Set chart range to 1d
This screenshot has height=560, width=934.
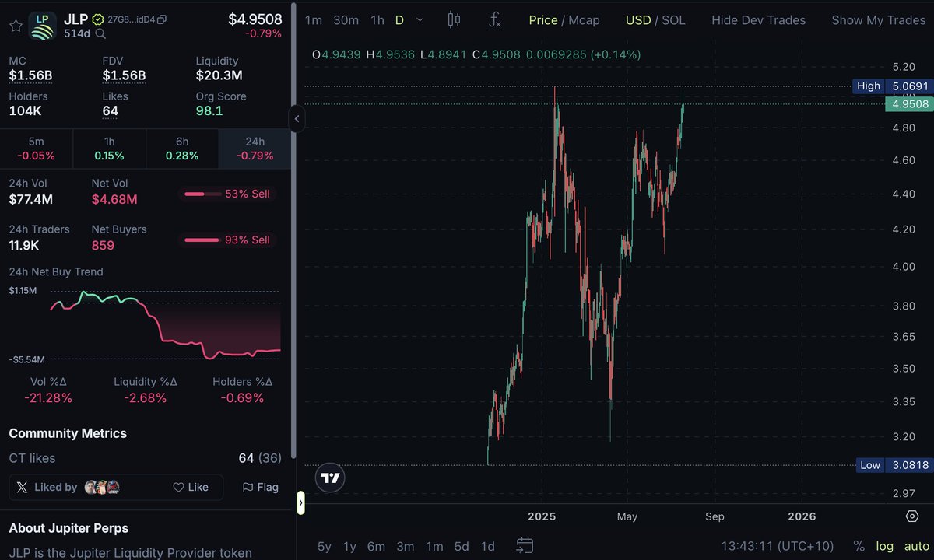coord(487,546)
